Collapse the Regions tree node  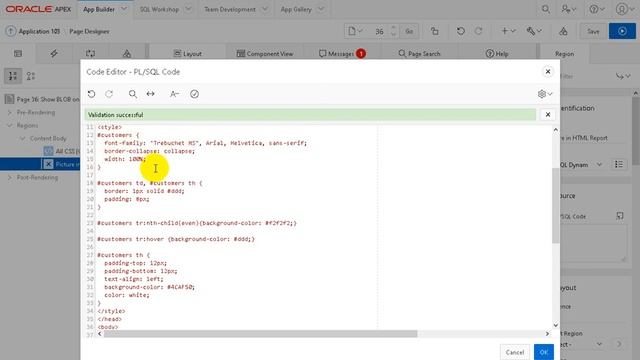pos(10,125)
